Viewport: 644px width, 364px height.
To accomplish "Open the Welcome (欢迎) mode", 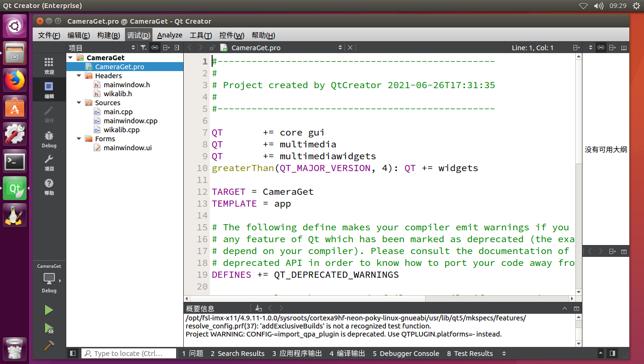I will coord(49,66).
